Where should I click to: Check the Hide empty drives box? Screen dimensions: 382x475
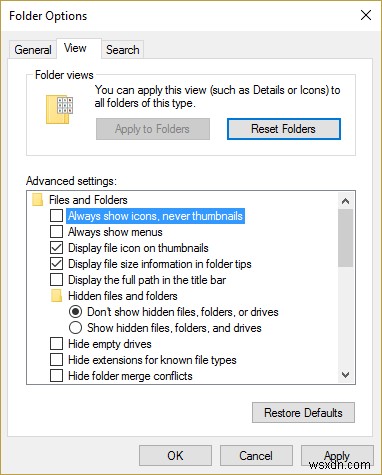click(x=56, y=344)
